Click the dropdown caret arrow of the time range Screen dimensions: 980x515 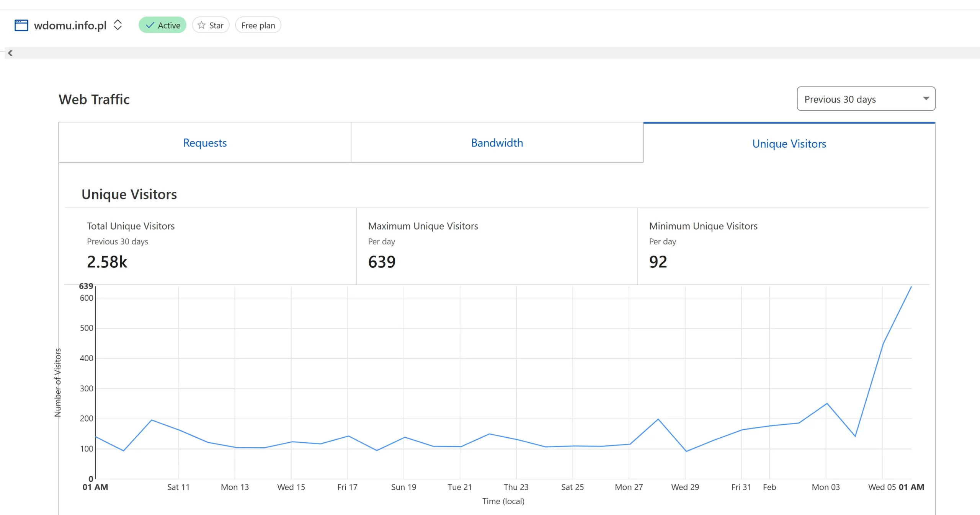[926, 99]
